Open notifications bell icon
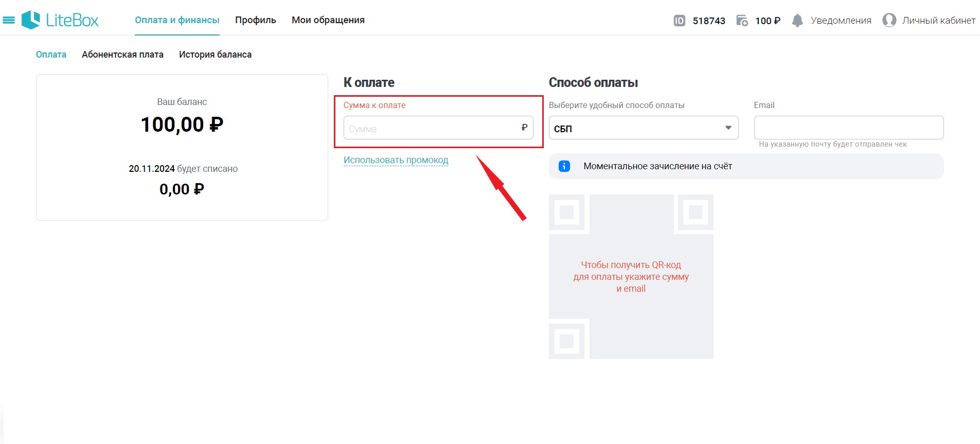The height and width of the screenshot is (444, 980). 797,21
